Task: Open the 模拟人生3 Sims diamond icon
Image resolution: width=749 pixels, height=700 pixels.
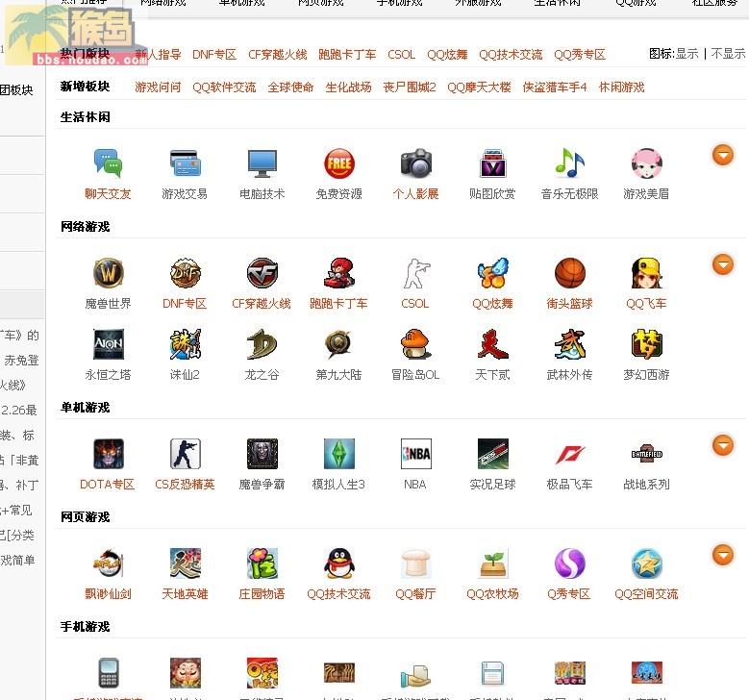Action: 339,454
